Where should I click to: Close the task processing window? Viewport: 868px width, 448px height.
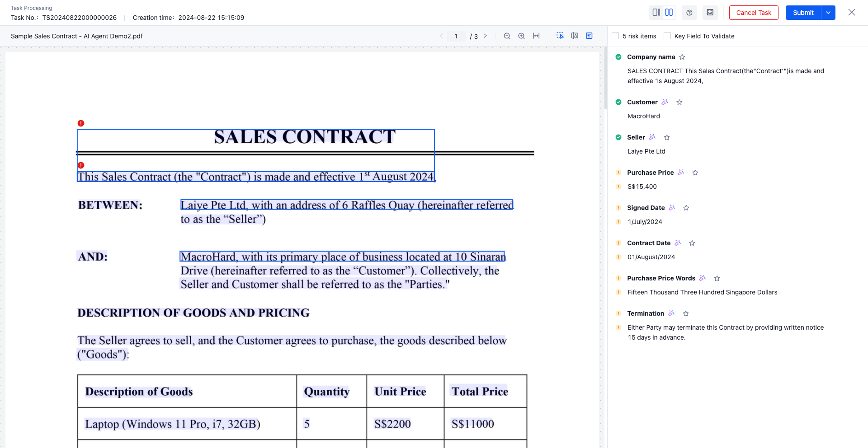click(x=852, y=13)
